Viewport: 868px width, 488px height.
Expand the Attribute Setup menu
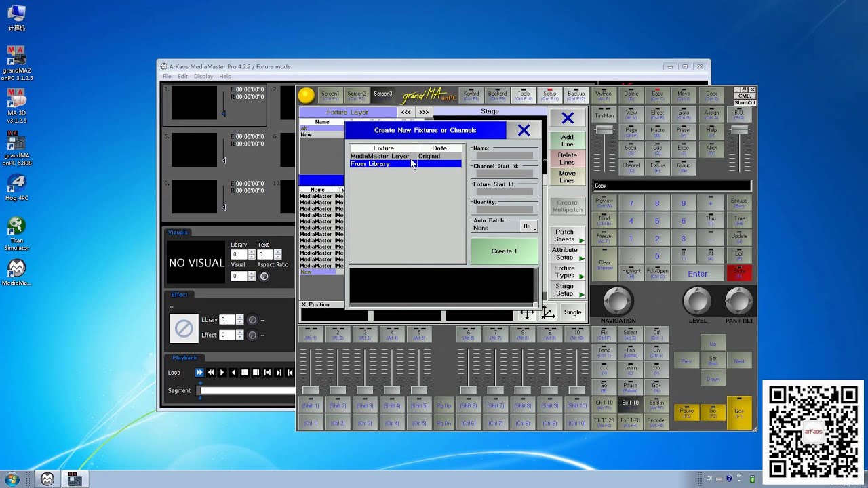pyautogui.click(x=567, y=253)
